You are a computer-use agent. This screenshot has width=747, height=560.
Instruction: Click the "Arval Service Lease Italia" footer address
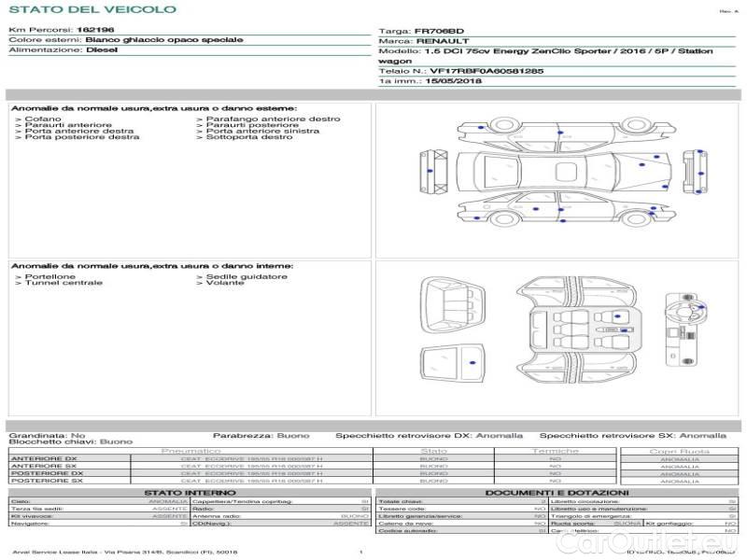click(x=125, y=553)
